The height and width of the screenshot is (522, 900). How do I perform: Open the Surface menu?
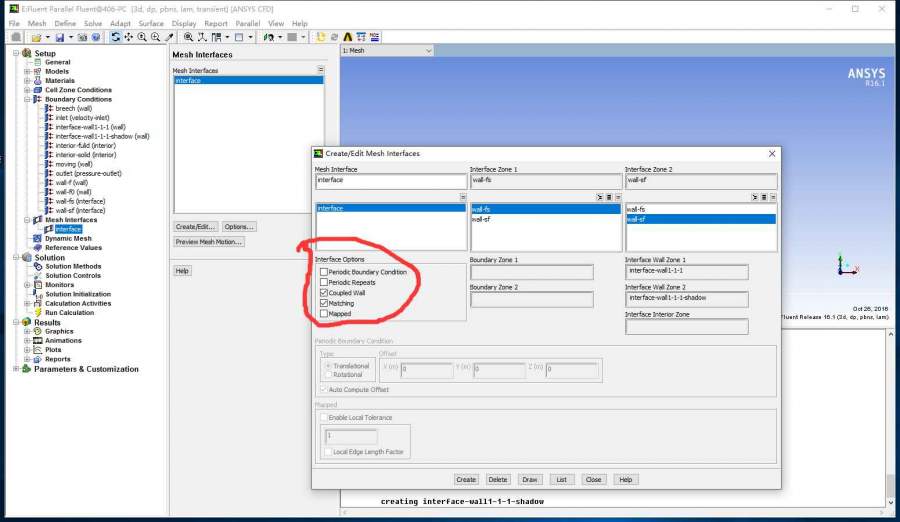pos(151,24)
